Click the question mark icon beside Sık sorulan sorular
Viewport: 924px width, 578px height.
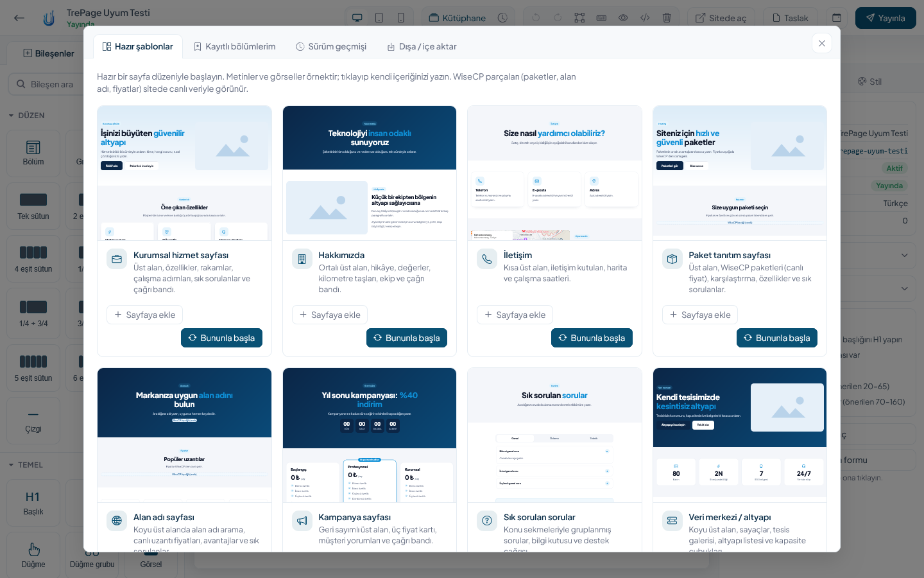tap(487, 521)
